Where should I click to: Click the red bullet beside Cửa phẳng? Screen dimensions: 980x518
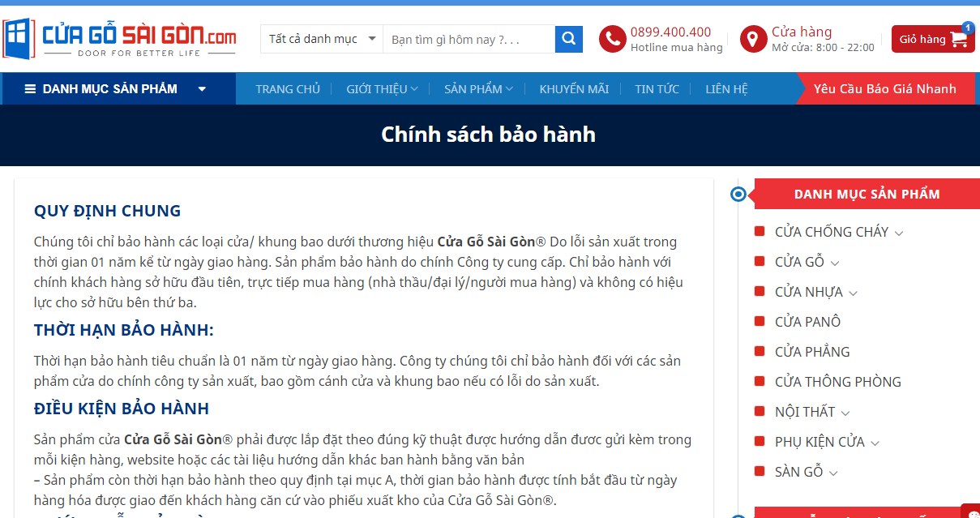pos(760,351)
